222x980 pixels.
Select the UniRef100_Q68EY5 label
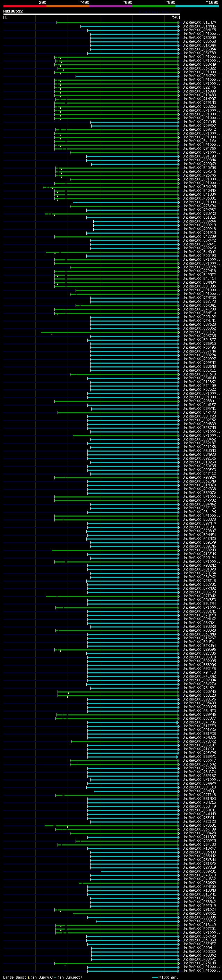pyautogui.click(x=199, y=267)
